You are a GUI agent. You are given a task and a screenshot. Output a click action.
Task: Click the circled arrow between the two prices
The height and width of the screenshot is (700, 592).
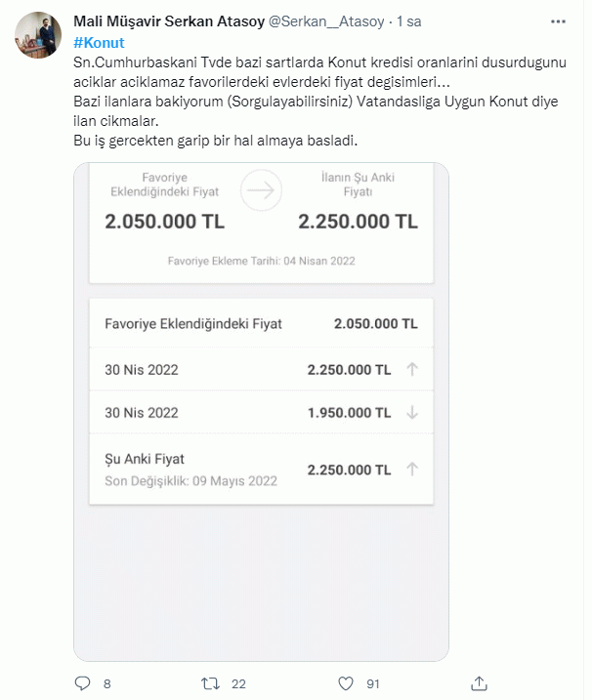[x=261, y=190]
